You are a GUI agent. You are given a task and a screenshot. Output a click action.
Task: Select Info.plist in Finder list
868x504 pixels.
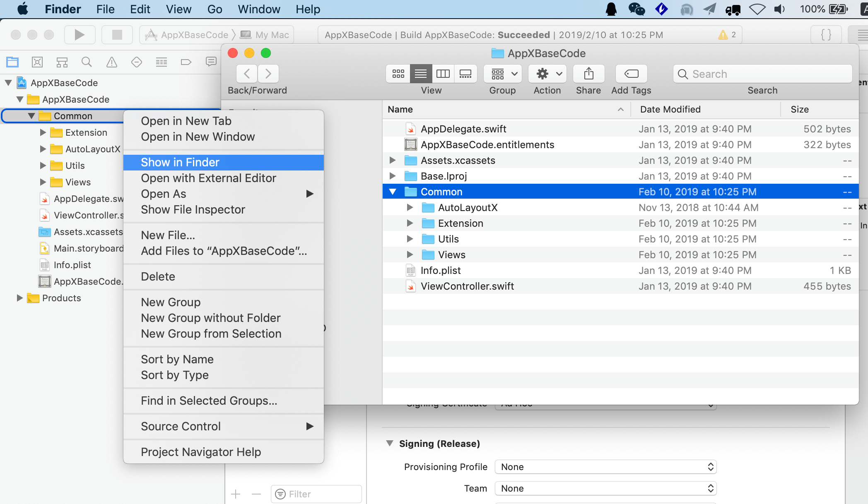click(620, 271)
